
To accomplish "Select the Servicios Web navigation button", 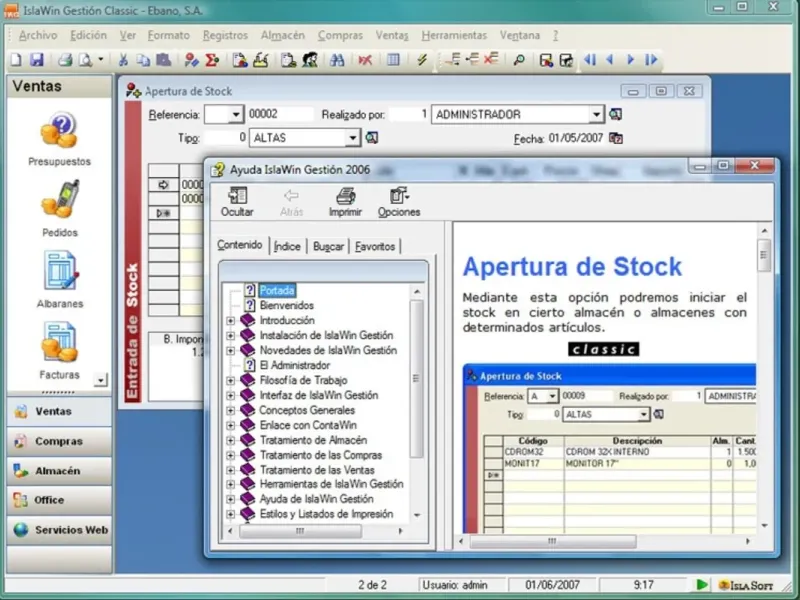I will (x=59, y=530).
